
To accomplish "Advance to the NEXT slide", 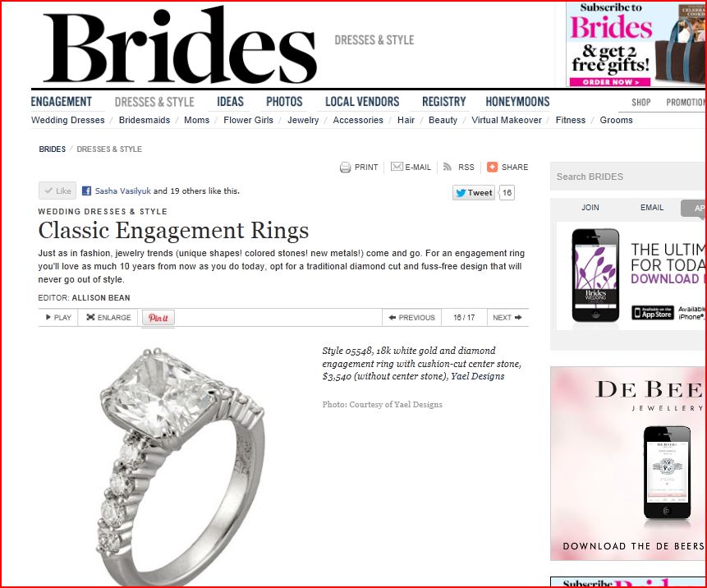I will pyautogui.click(x=507, y=318).
